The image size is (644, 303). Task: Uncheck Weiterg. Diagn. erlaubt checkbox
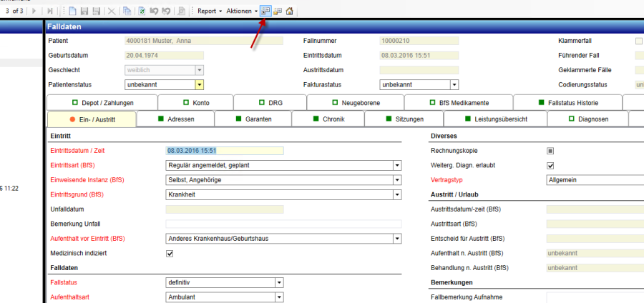click(x=550, y=166)
